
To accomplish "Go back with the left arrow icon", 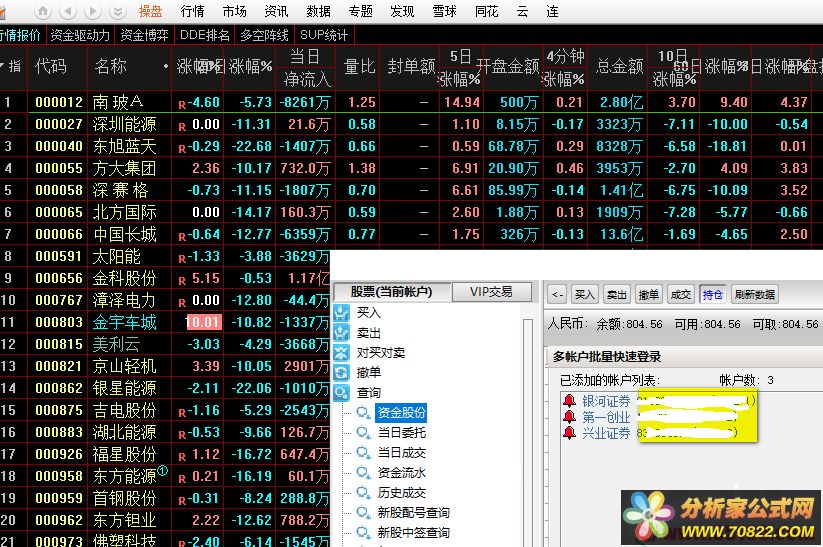I will (68, 11).
